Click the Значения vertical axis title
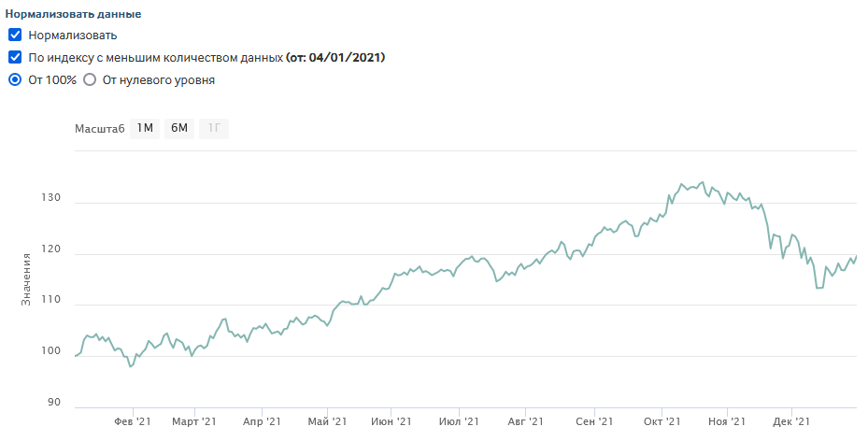The width and height of the screenshot is (868, 441). coord(27,278)
